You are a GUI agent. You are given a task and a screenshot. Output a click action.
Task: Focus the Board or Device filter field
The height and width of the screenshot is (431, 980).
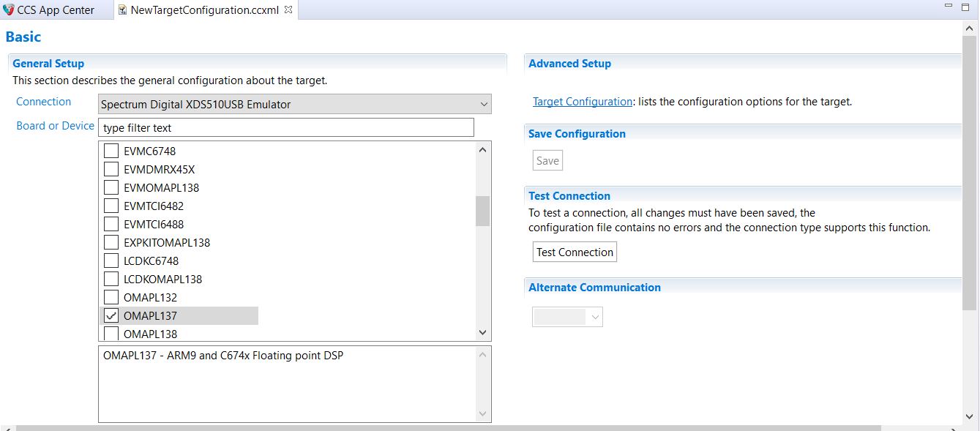tap(285, 127)
